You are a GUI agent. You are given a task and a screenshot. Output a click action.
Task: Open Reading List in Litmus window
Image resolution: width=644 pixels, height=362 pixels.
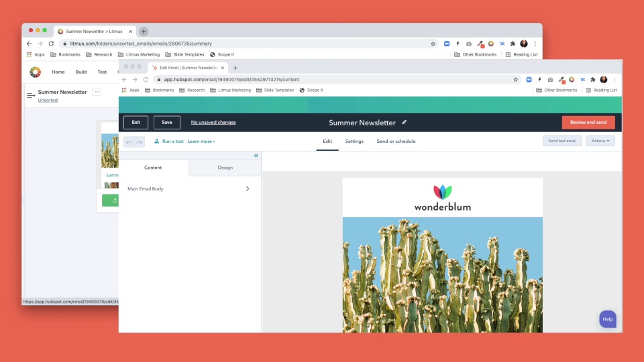pos(522,54)
